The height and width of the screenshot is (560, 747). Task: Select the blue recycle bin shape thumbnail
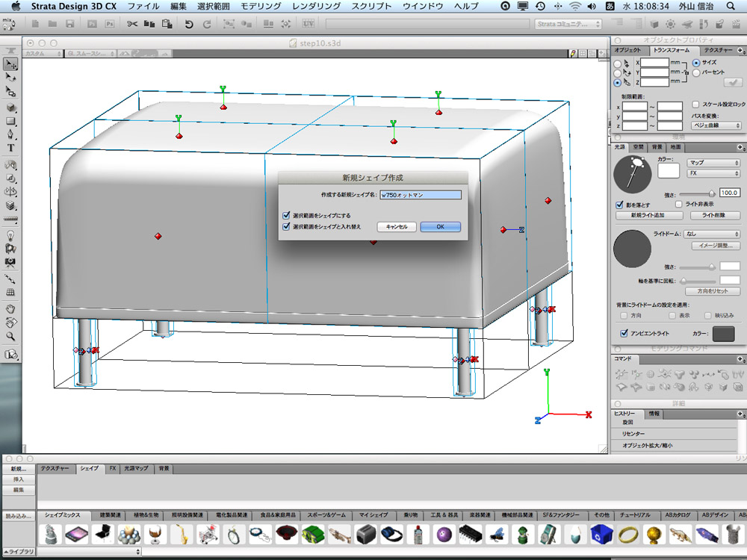click(x=601, y=535)
